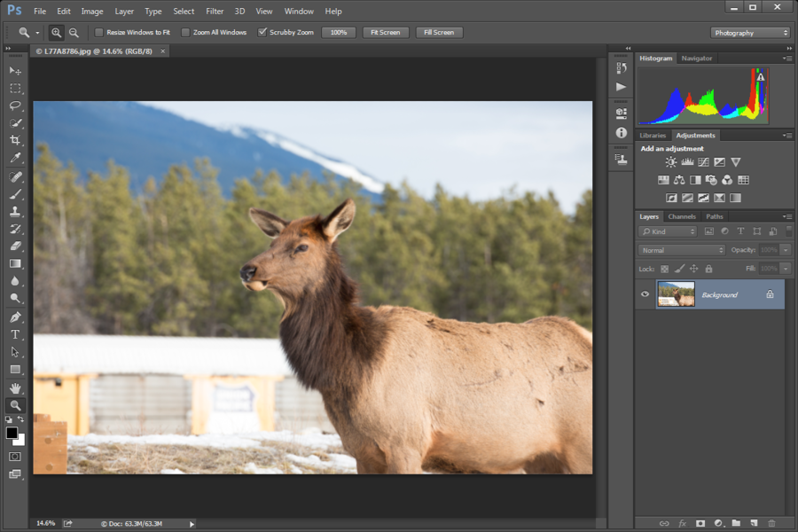Viewport: 798px width, 532px height.
Task: Open the Histogram panel menu
Action: pyautogui.click(x=787, y=59)
